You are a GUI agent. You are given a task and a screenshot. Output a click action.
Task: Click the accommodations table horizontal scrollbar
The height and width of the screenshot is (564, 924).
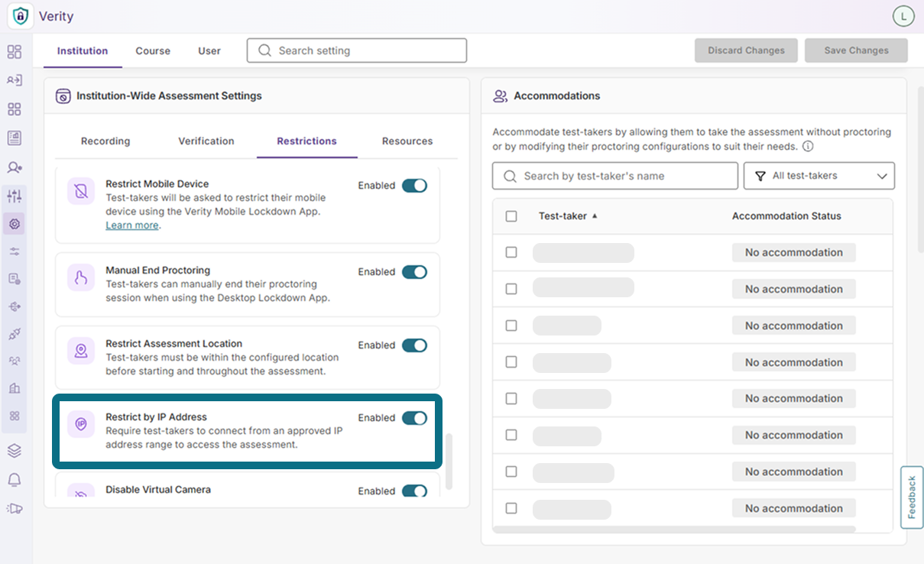(674, 529)
